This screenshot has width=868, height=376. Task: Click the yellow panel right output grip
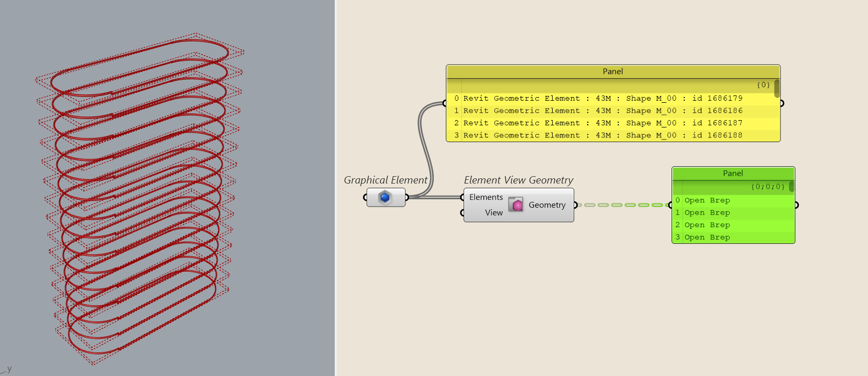pos(782,103)
